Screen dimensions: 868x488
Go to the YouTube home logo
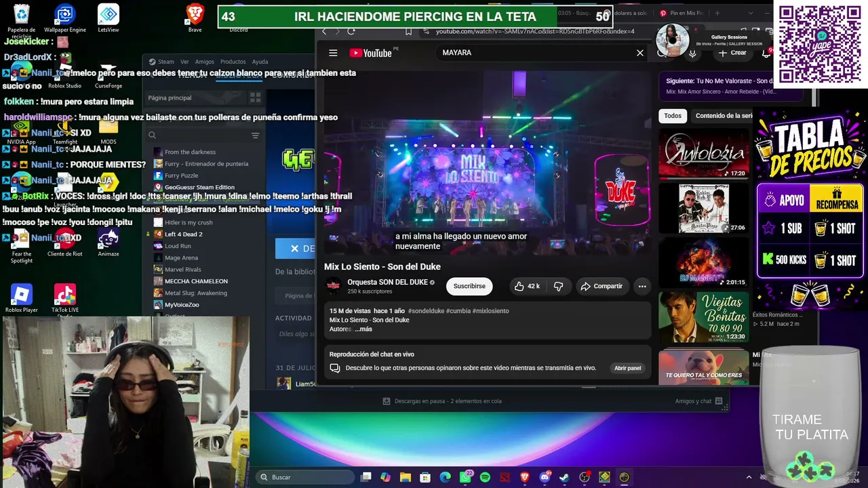[x=371, y=53]
